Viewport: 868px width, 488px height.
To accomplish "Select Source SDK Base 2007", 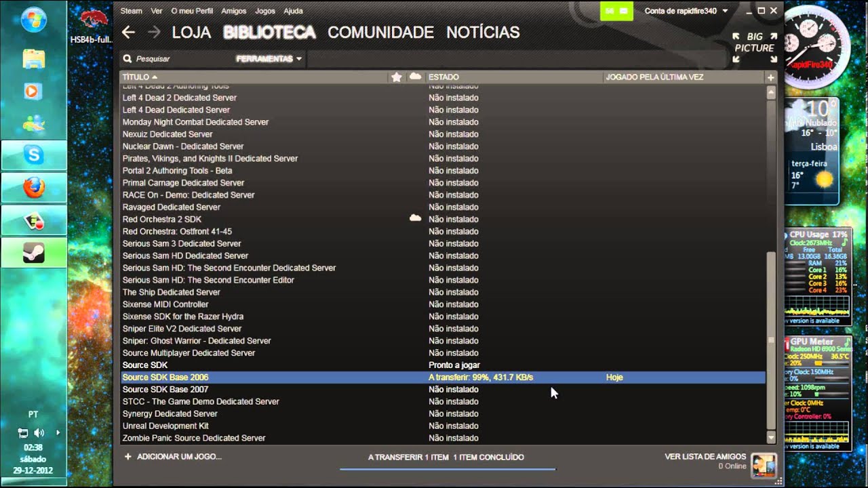I will [443, 390].
